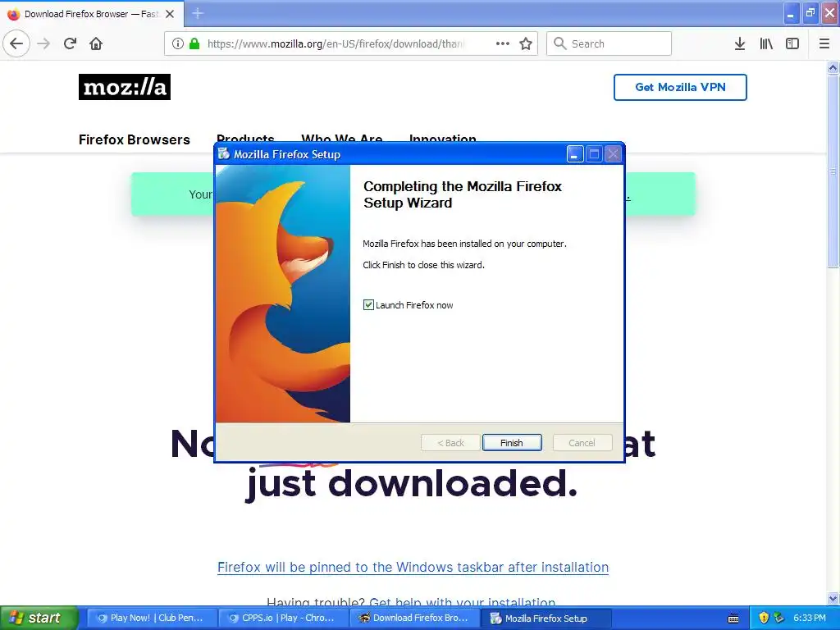The width and height of the screenshot is (840, 630).
Task: Click the green padlock security icon
Action: coord(194,43)
